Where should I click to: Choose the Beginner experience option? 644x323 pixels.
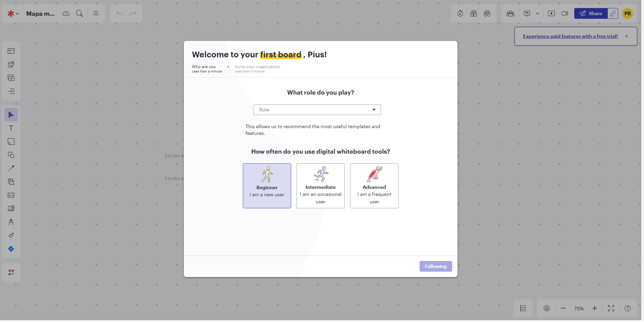[x=267, y=186]
